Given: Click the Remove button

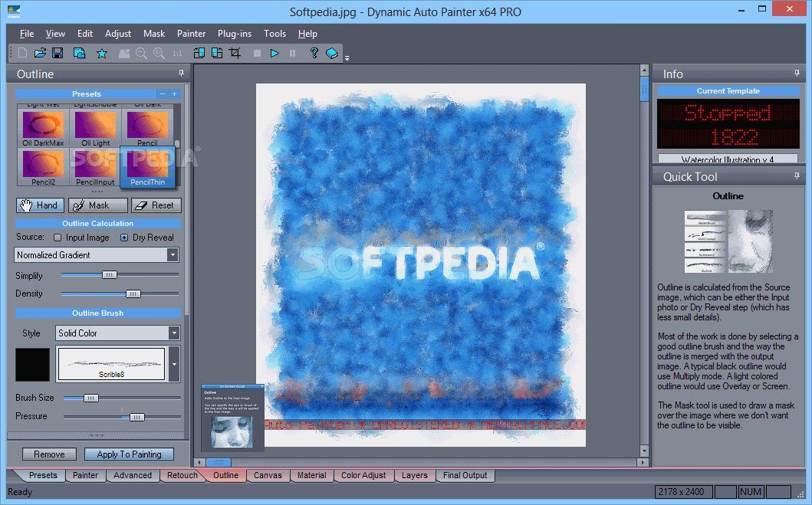Looking at the screenshot, I should tap(49, 454).
